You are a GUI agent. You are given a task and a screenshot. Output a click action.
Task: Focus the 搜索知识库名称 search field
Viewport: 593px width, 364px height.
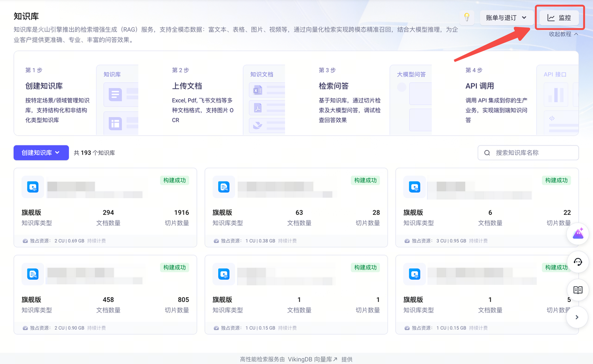click(528, 153)
